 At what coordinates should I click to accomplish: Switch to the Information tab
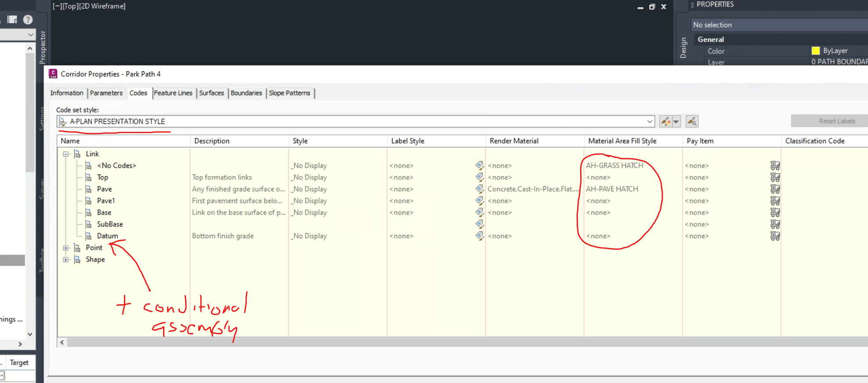[67, 93]
